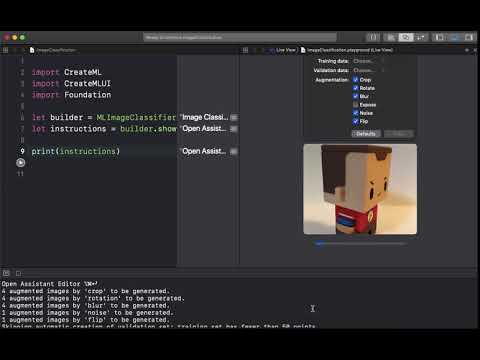This screenshot has width=480, height=360.
Task: Click the toy figure image preview
Action: point(360,189)
